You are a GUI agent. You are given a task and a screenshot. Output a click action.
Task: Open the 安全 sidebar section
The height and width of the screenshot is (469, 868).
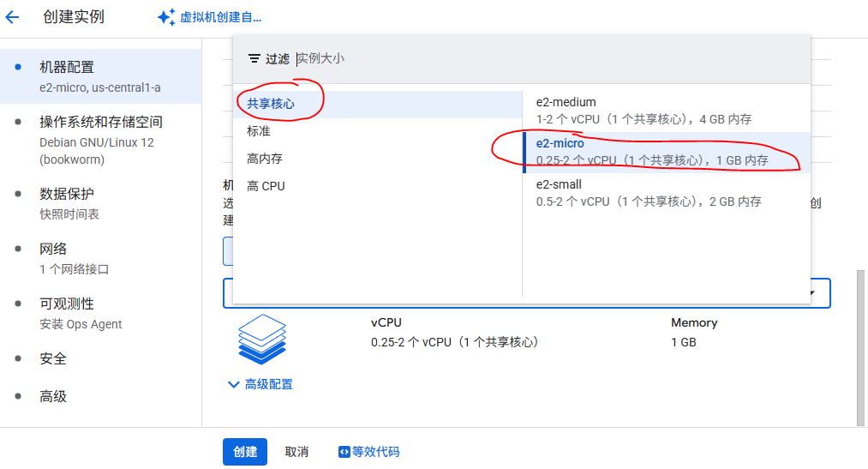pos(101,358)
